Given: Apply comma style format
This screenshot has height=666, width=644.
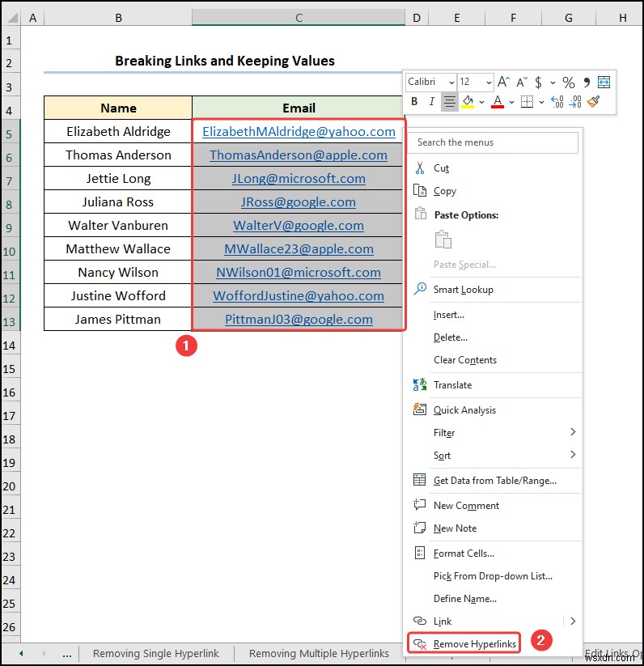Looking at the screenshot, I should coord(587,82).
